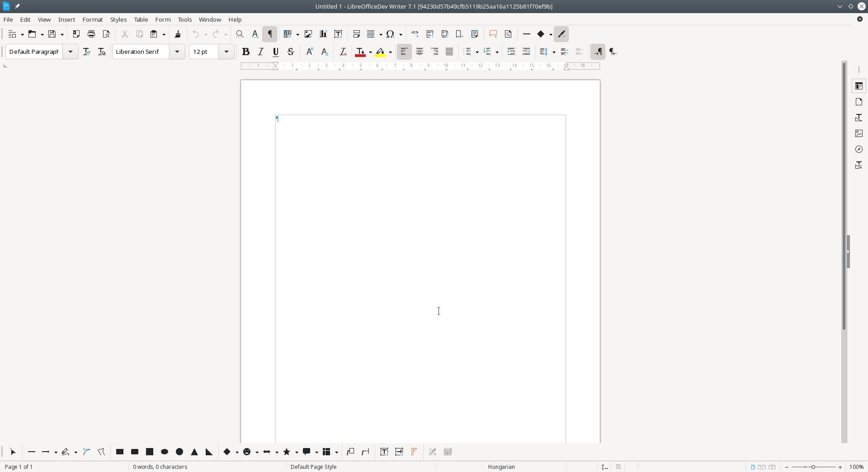868x472 pixels.
Task: Enable Center paragraph alignment
Action: (x=420, y=52)
